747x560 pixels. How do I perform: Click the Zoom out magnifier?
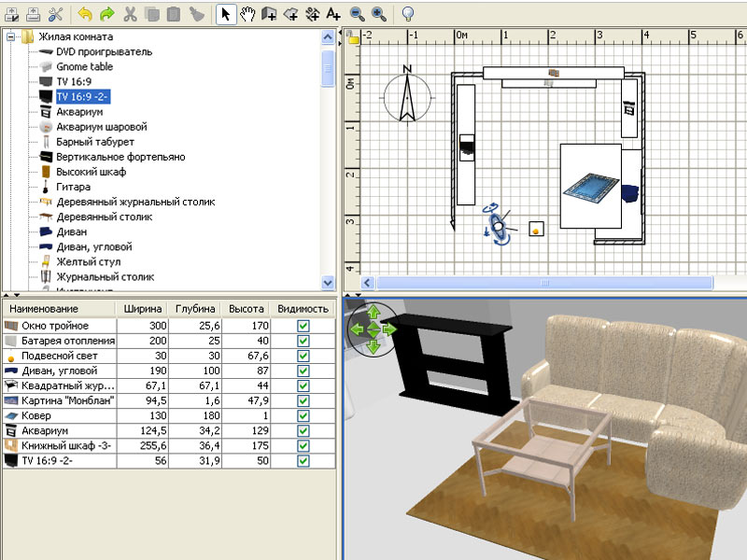pos(358,14)
